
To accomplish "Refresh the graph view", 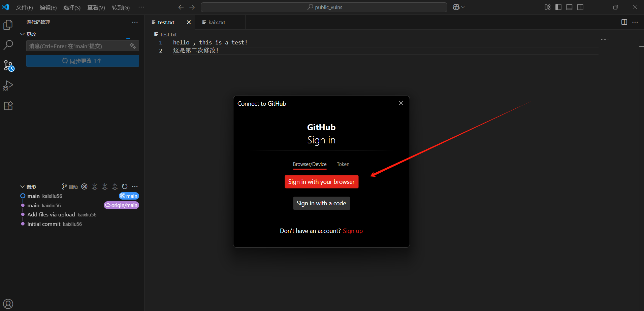I will point(125,186).
